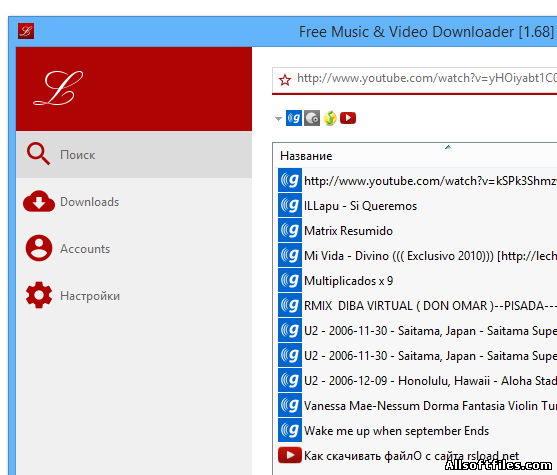The width and height of the screenshot is (557, 475).
Task: Toggle the Grooveshark source icon
Action: [294, 118]
